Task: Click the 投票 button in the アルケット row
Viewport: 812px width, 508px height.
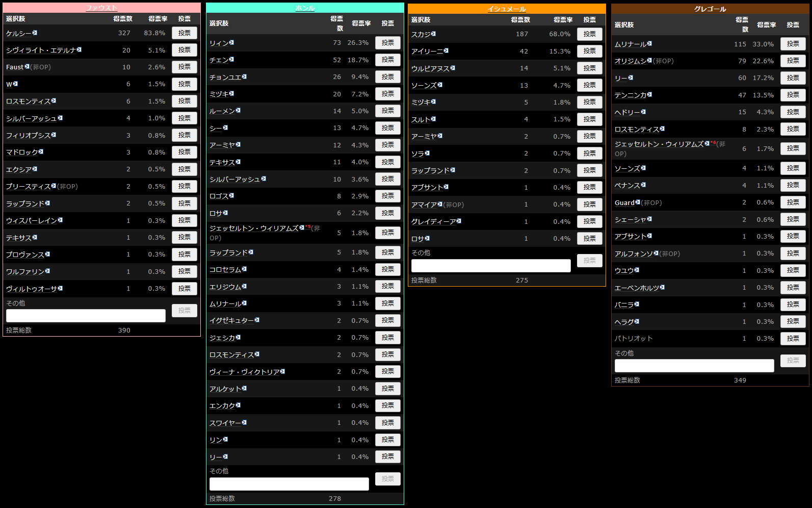Action: coord(388,389)
